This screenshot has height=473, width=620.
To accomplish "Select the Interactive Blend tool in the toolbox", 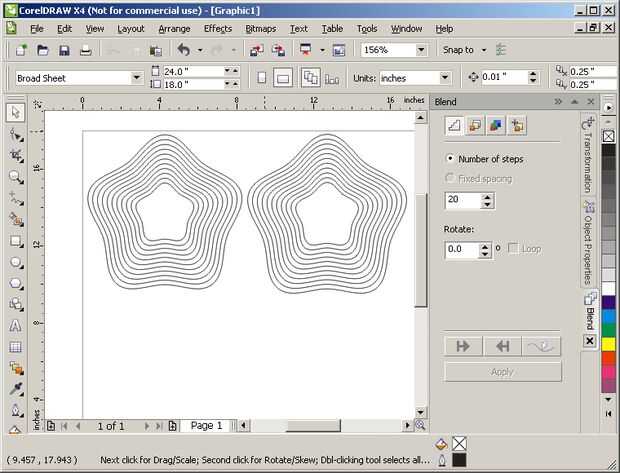I will coord(16,368).
